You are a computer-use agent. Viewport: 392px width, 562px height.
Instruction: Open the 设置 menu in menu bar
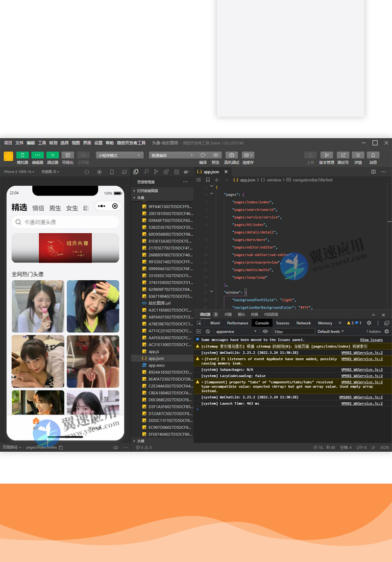[98, 143]
